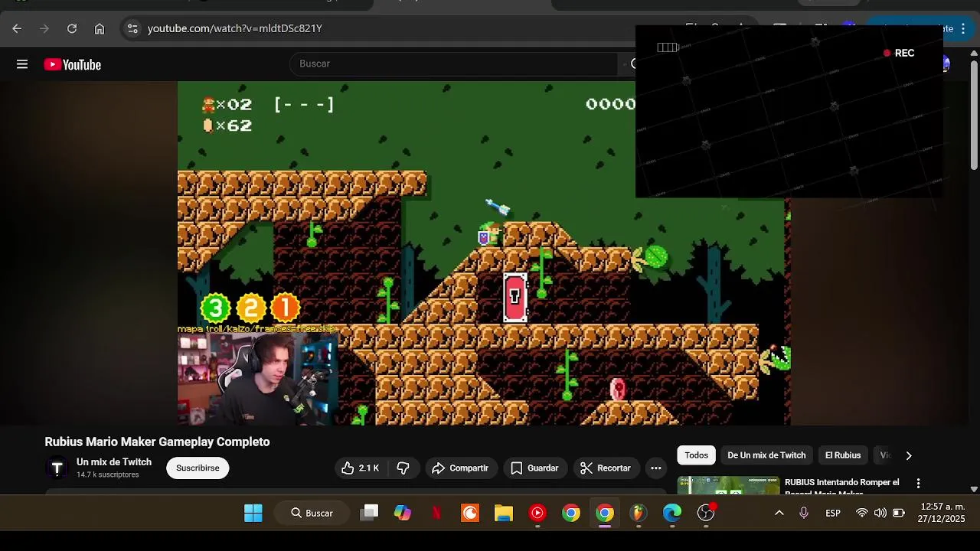The width and height of the screenshot is (980, 551).
Task: Click the scrollbar down arrow
Action: (974, 489)
